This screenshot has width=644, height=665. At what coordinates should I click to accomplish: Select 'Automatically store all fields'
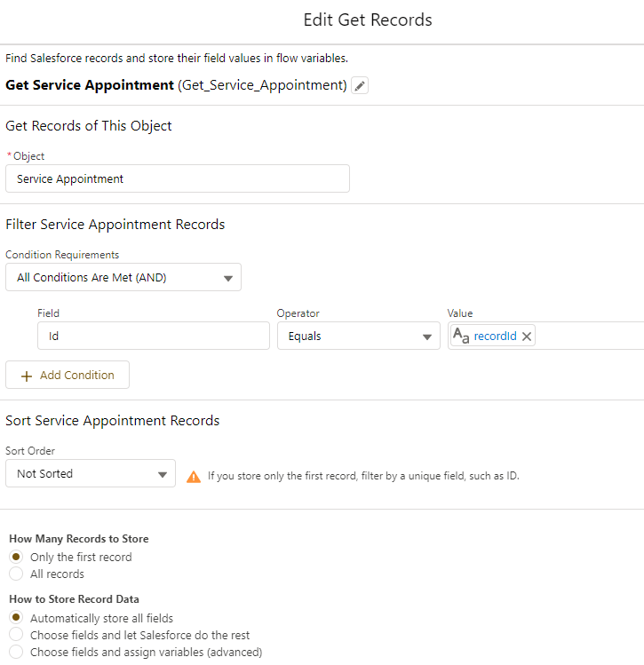(17, 618)
